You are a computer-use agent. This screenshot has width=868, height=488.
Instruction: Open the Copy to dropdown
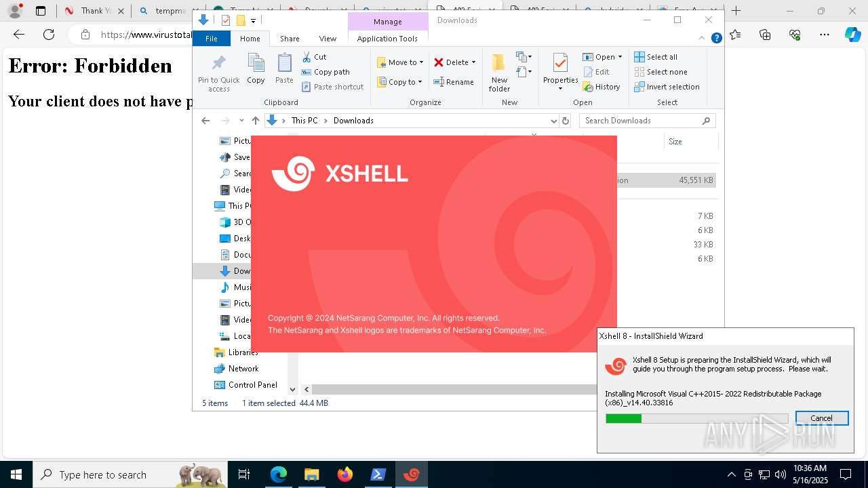[x=399, y=82]
